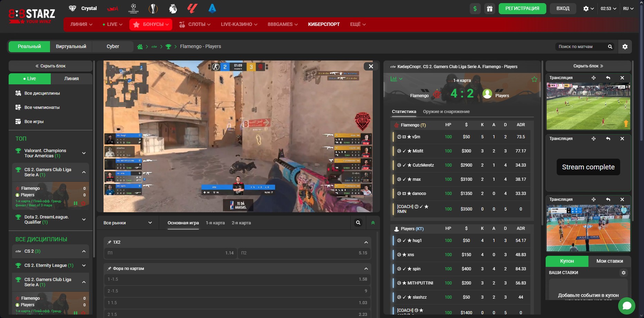Close the main video stream
The height and width of the screenshot is (318, 644).
pos(371,66)
